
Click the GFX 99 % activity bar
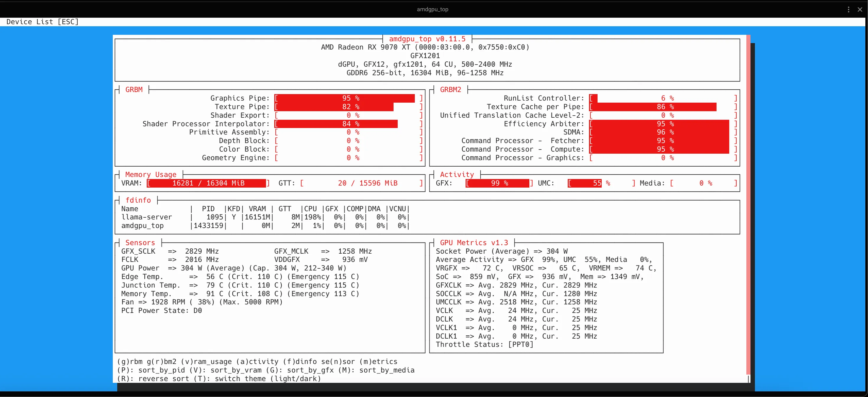point(499,183)
